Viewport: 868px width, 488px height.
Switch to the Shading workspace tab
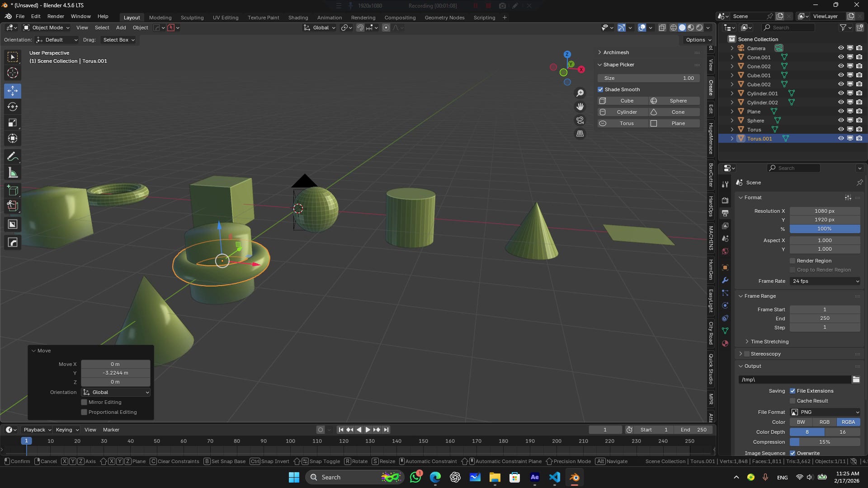[298, 17]
